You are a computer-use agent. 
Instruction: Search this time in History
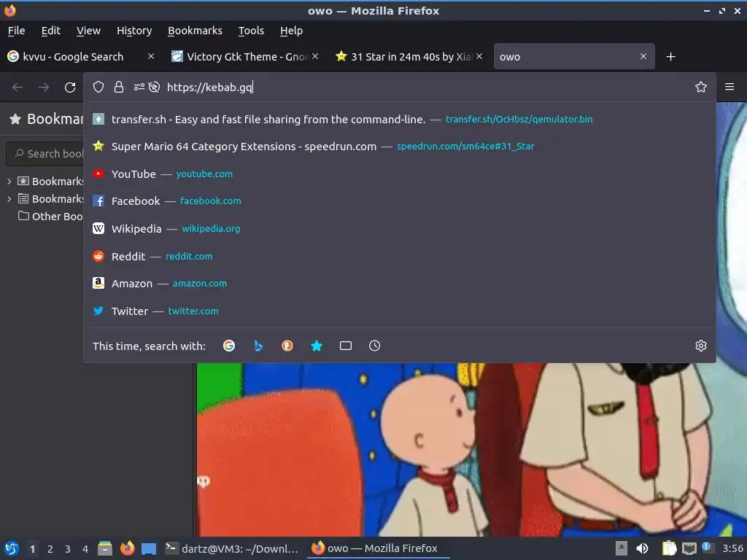[x=375, y=346]
